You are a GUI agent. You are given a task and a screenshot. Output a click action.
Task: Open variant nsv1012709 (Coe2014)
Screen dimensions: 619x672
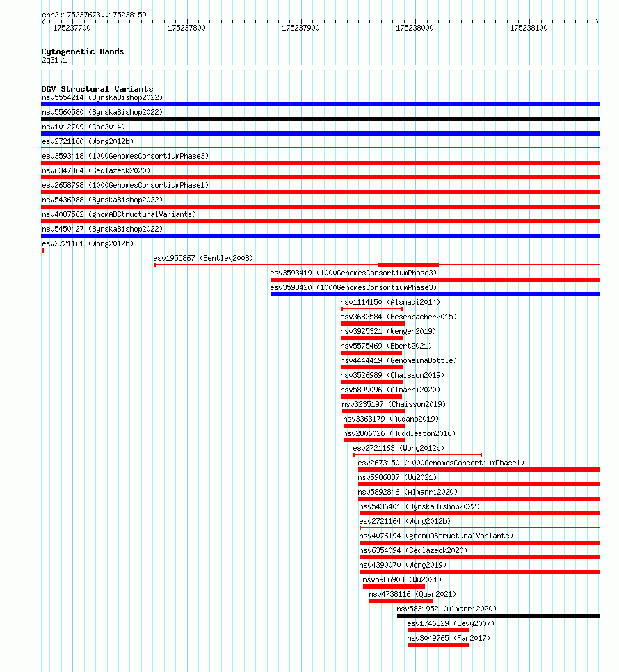point(83,127)
